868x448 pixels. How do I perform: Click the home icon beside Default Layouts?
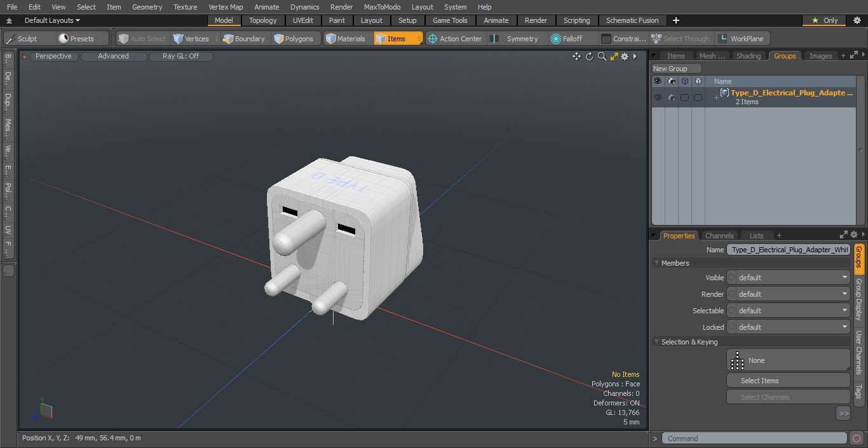tap(9, 20)
